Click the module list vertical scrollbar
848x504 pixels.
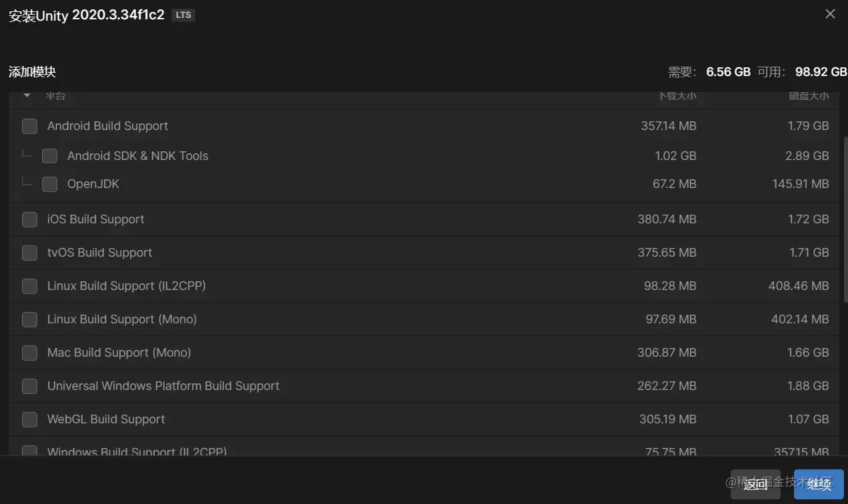click(x=845, y=220)
